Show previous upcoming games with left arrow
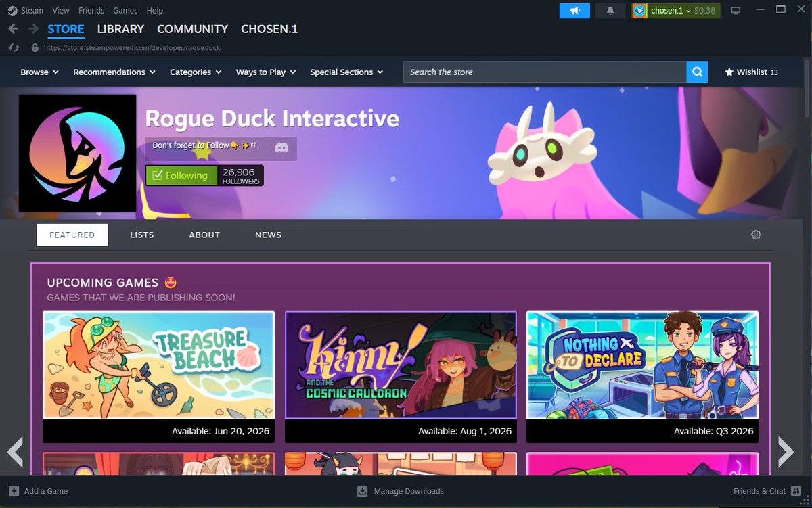 coord(15,452)
